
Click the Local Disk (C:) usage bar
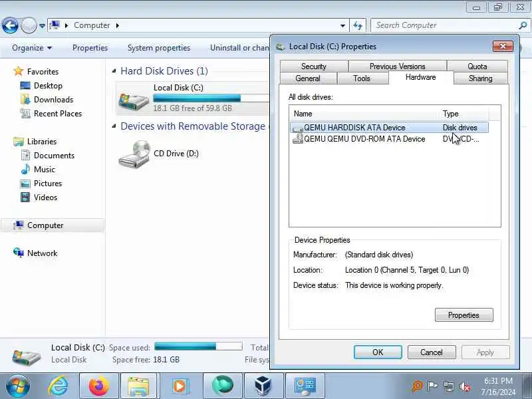pos(211,98)
